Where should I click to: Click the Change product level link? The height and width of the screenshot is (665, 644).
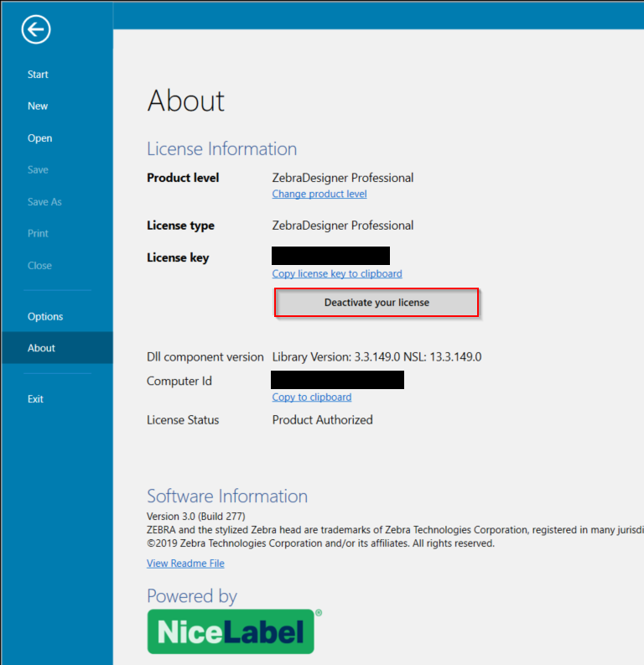tap(319, 194)
